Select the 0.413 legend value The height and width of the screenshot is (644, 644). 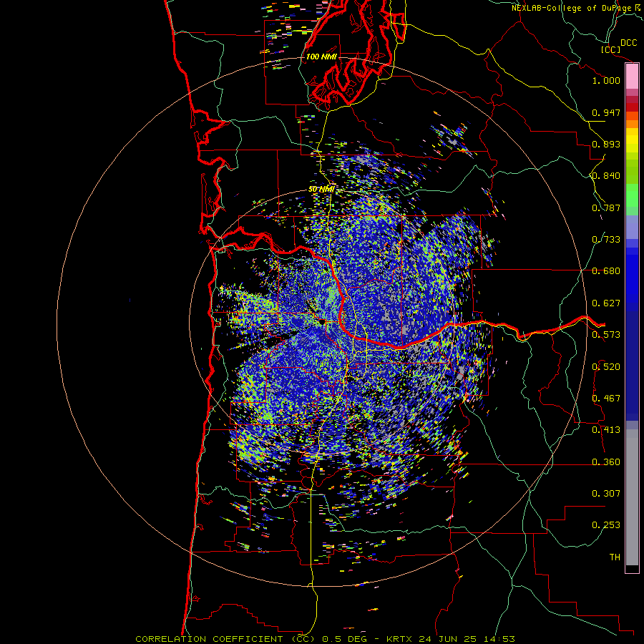click(x=606, y=430)
